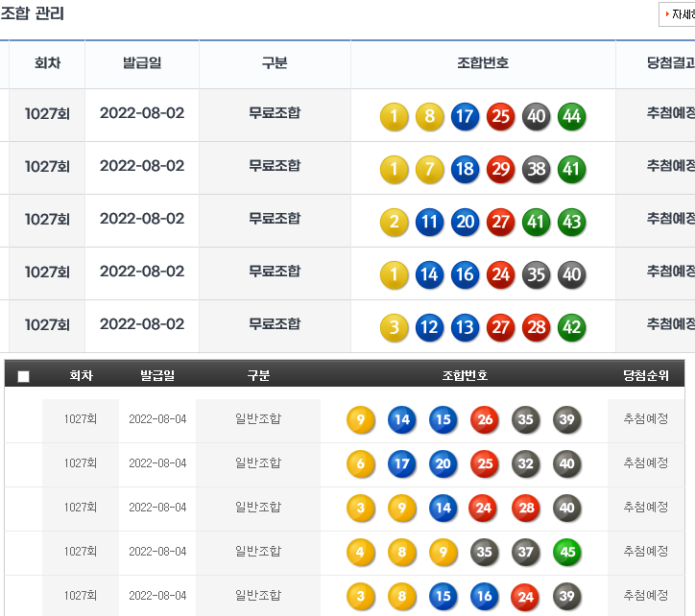695x616 pixels.
Task: Click the 조합번호 header in upper table
Action: pyautogui.click(x=483, y=63)
